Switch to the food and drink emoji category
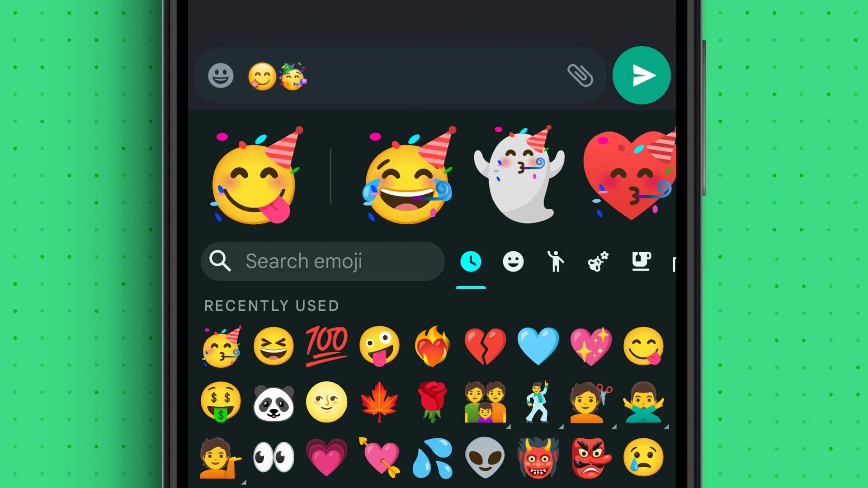Image resolution: width=868 pixels, height=488 pixels. click(x=642, y=261)
